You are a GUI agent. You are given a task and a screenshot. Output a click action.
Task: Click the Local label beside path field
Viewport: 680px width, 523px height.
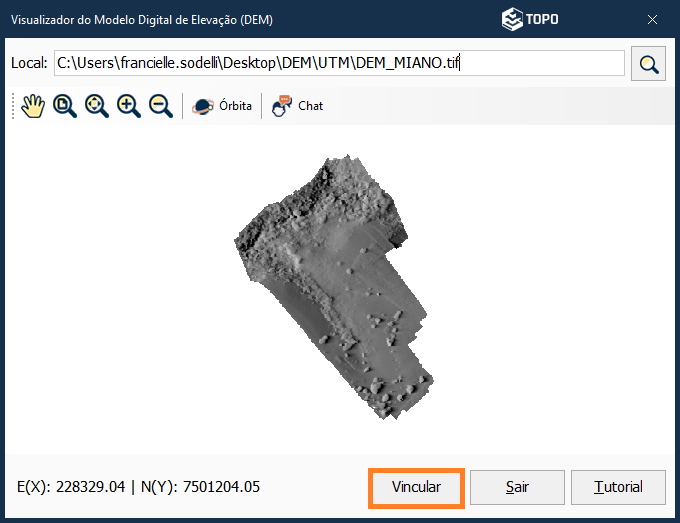pyautogui.click(x=29, y=64)
